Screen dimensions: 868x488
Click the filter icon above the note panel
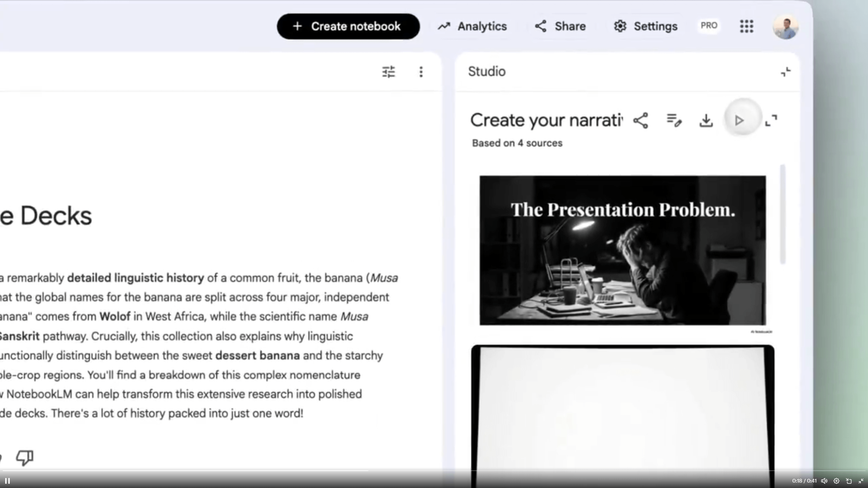pos(389,72)
